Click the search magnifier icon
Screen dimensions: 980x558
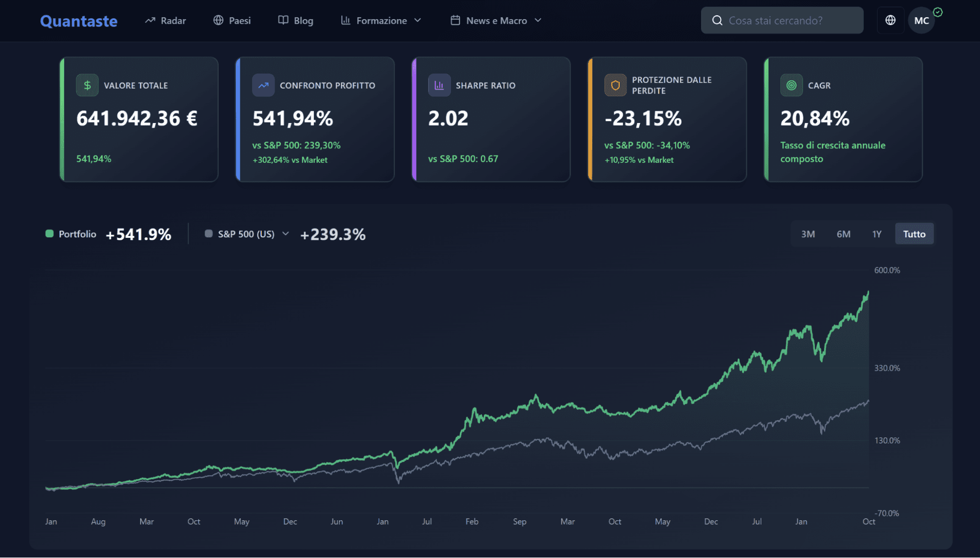(x=717, y=20)
